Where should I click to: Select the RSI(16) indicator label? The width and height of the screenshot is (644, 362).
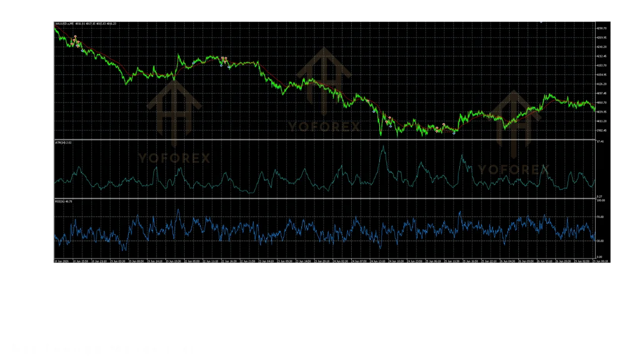pyautogui.click(x=63, y=202)
